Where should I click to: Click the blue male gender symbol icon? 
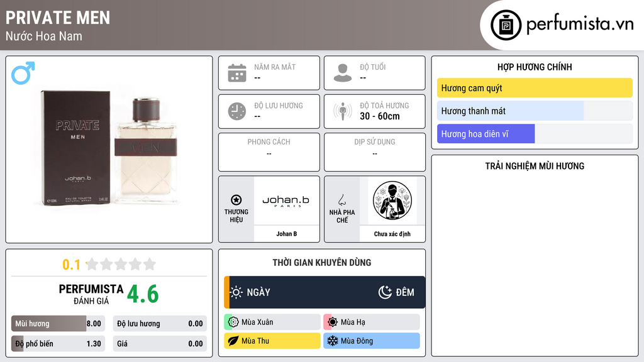click(23, 73)
